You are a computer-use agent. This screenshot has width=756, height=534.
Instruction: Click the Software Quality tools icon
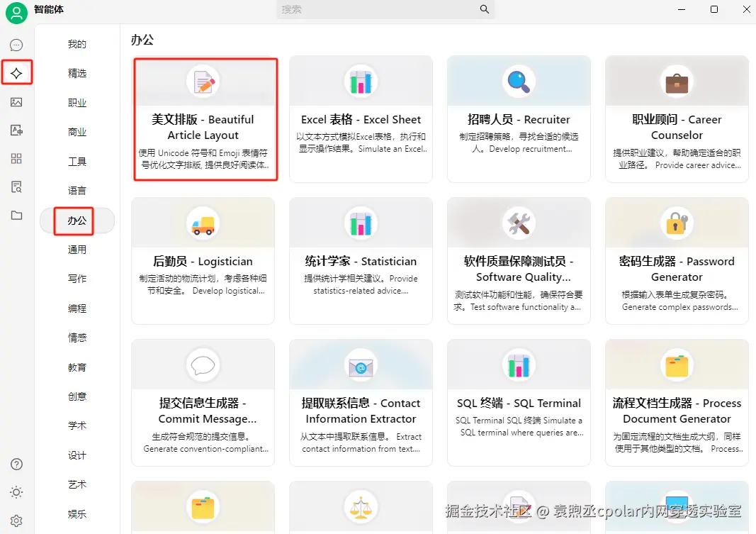pos(519,223)
